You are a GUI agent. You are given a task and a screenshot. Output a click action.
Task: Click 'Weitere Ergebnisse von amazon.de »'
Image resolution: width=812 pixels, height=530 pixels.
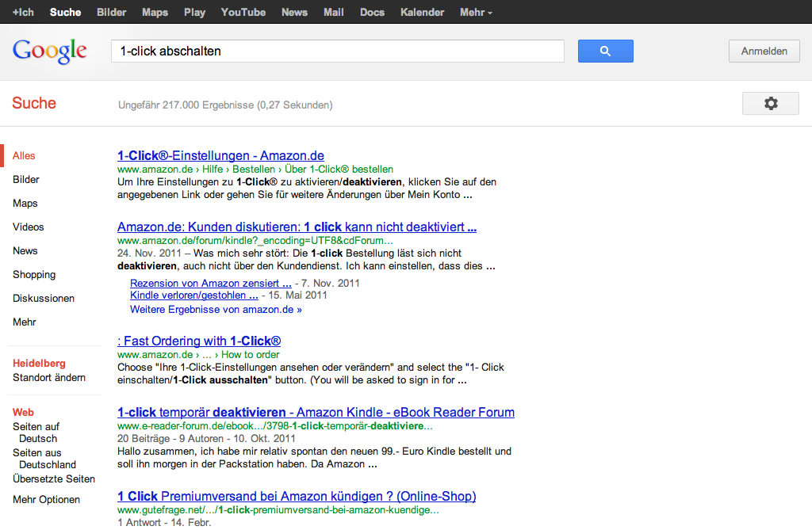216,310
